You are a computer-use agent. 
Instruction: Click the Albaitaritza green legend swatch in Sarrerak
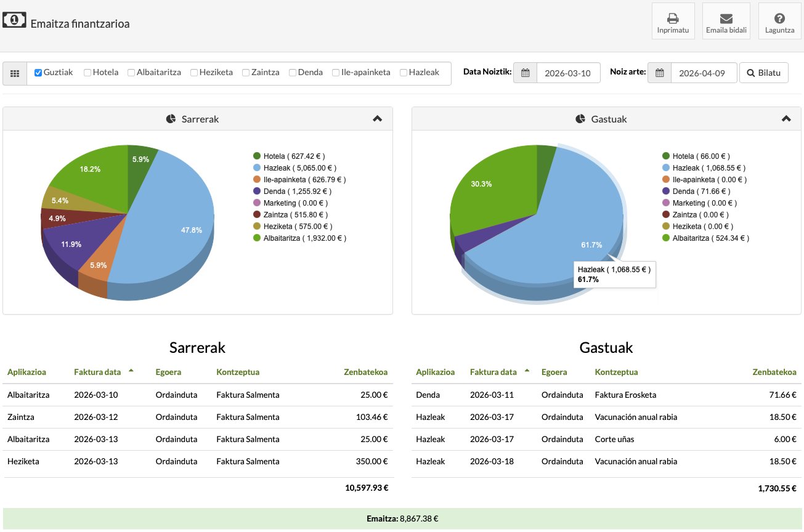pyautogui.click(x=257, y=238)
